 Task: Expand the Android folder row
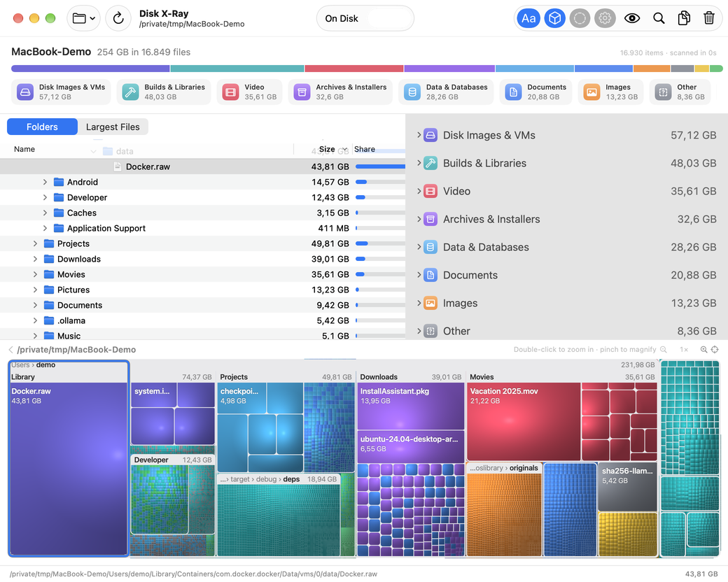coord(45,182)
